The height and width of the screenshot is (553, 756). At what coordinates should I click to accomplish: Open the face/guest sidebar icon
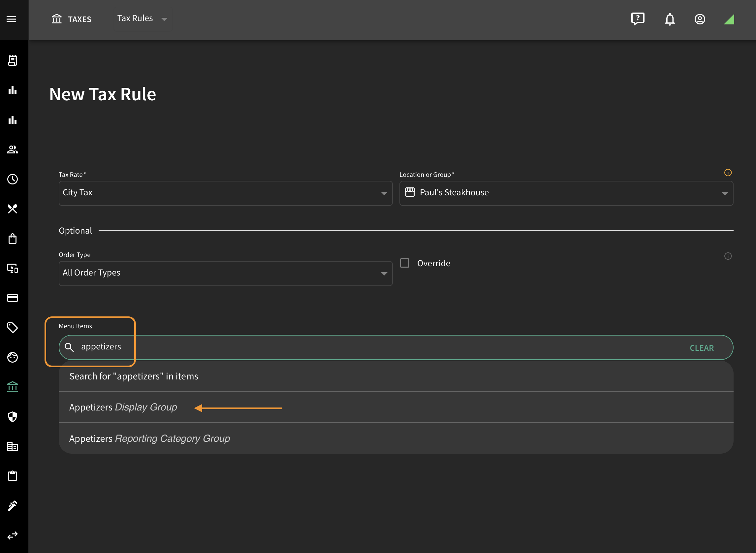coord(13,357)
